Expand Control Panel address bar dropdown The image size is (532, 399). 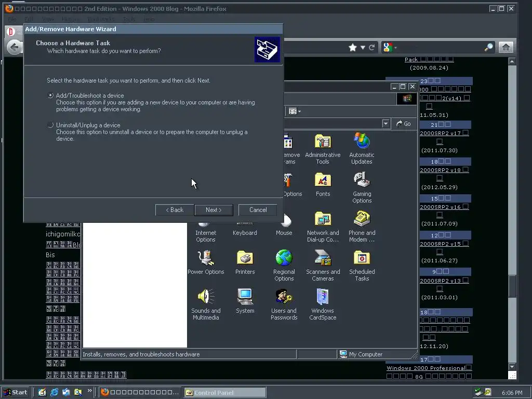[x=385, y=124]
